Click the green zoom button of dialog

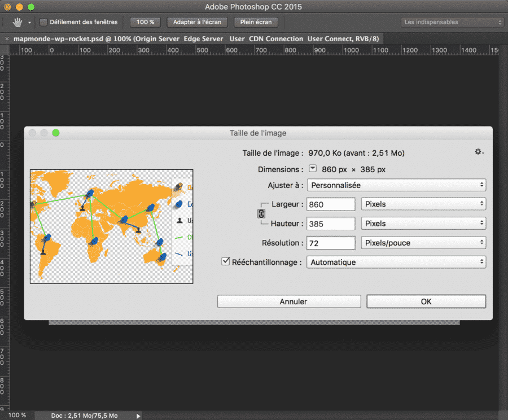56,133
